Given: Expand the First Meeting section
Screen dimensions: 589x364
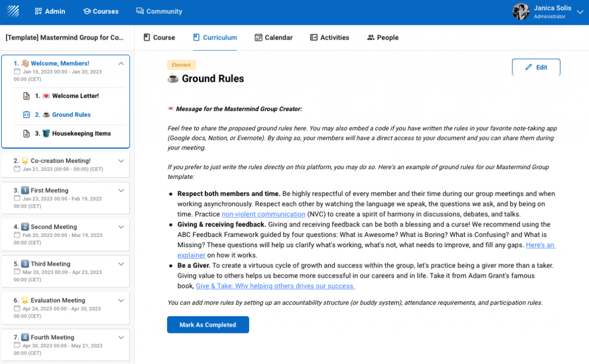Looking at the screenshot, I should (x=121, y=190).
